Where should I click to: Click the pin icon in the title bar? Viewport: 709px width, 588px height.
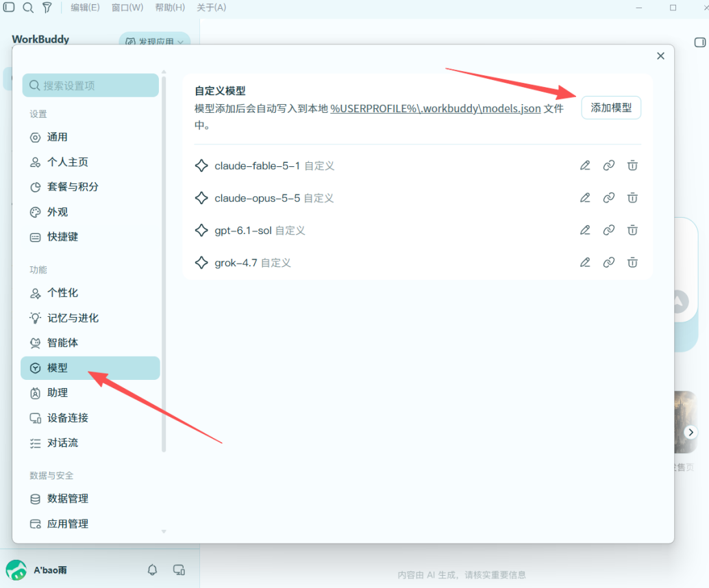(47, 8)
